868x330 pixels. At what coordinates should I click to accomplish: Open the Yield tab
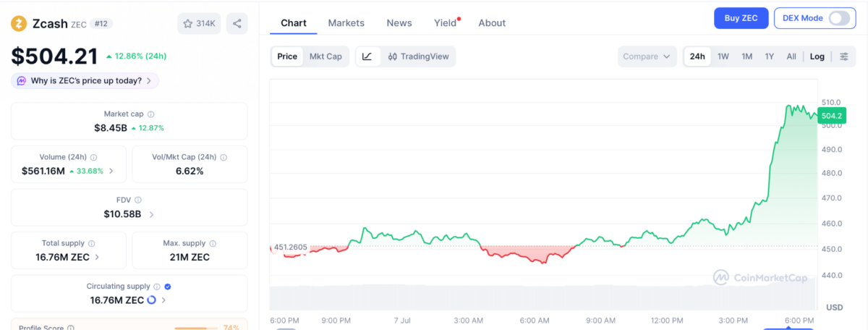446,22
